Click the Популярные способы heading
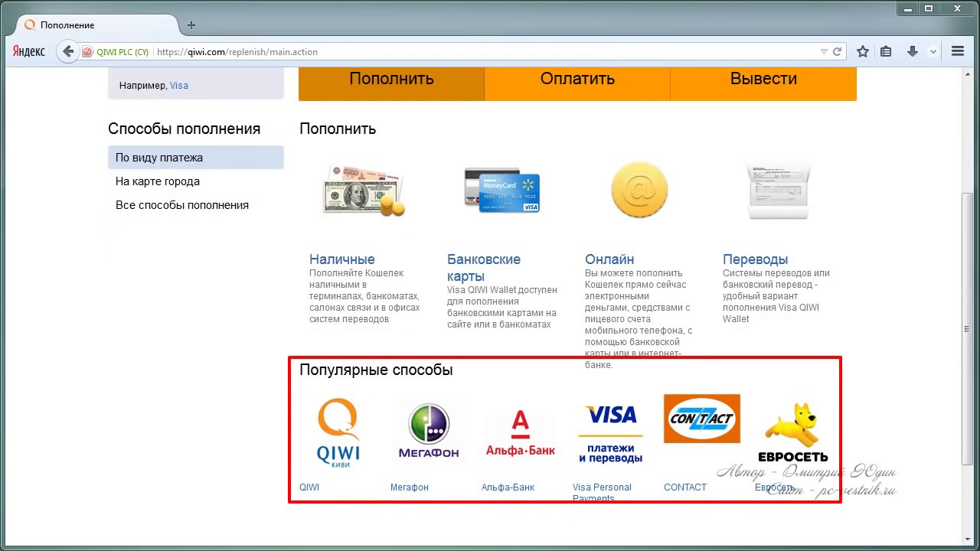980x551 pixels. [x=376, y=370]
